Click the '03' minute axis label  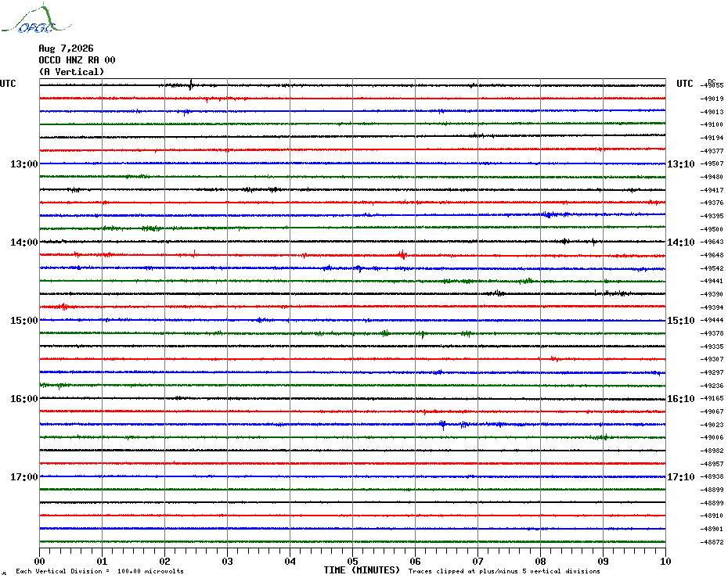pos(228,561)
